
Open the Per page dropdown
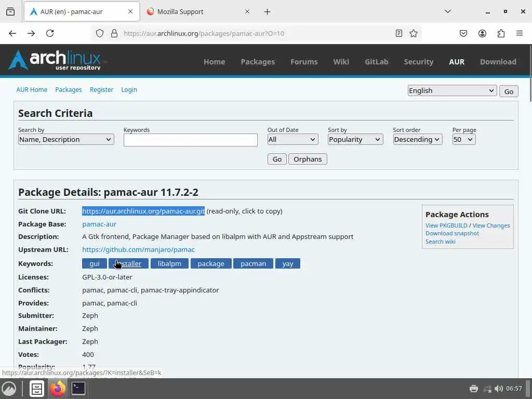point(464,139)
